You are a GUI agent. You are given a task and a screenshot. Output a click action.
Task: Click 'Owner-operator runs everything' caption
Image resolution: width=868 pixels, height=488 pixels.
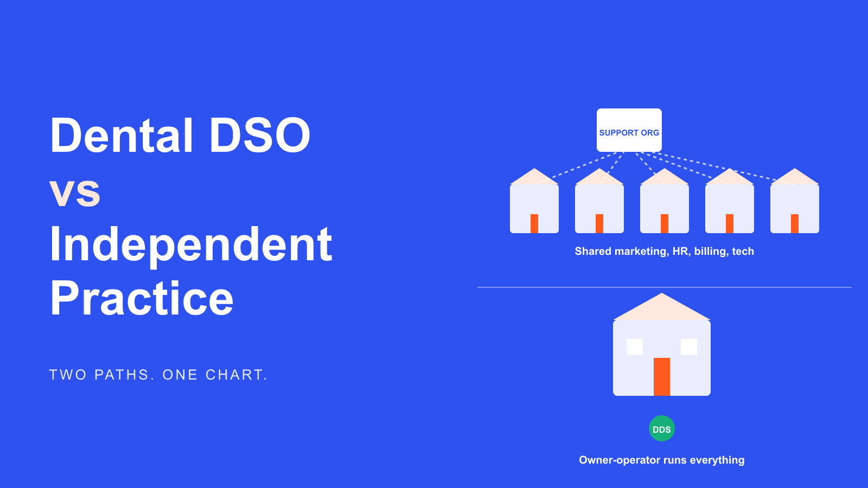[x=662, y=460]
